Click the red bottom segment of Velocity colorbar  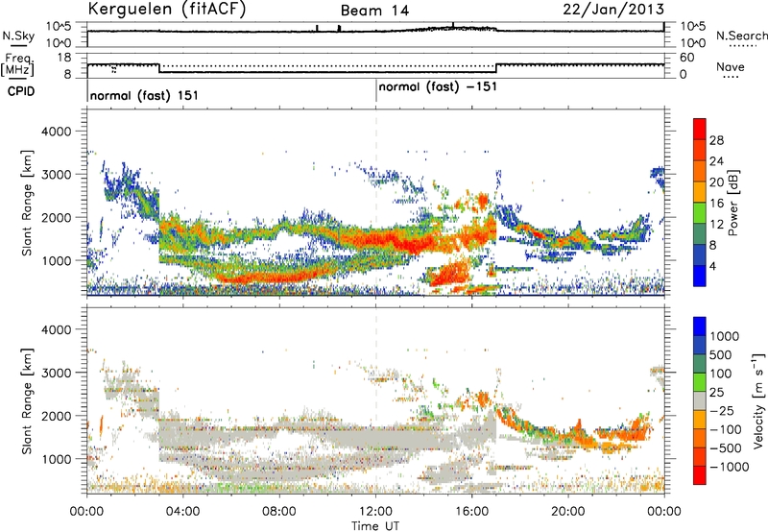click(700, 475)
